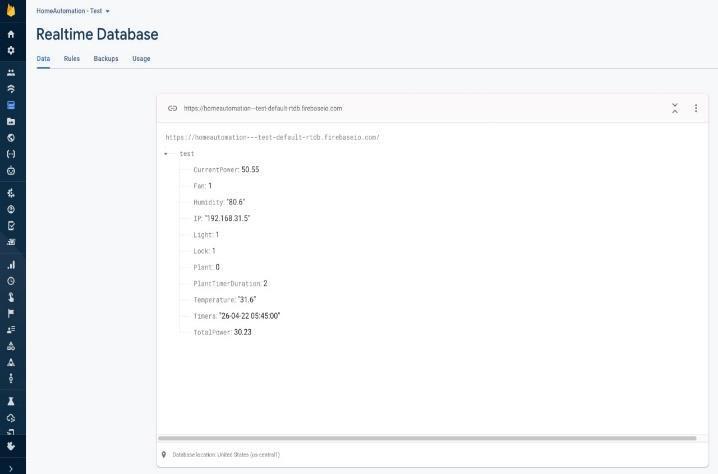Select the test node label
Screen dimensions: 718x474
click(187, 154)
